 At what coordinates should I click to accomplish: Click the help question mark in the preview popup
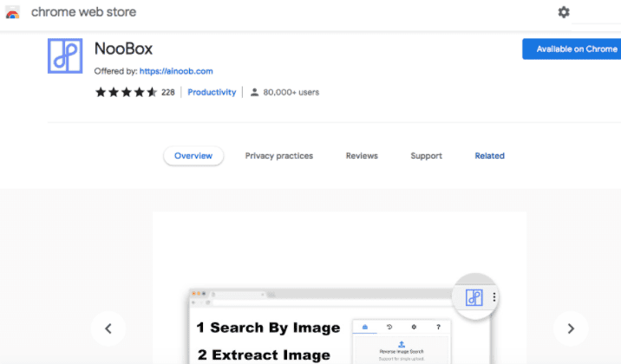pos(438,327)
